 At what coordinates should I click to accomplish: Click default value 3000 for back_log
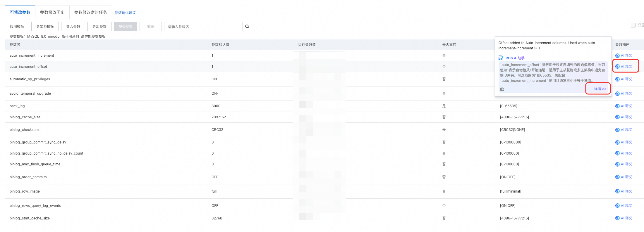pyautogui.click(x=216, y=106)
